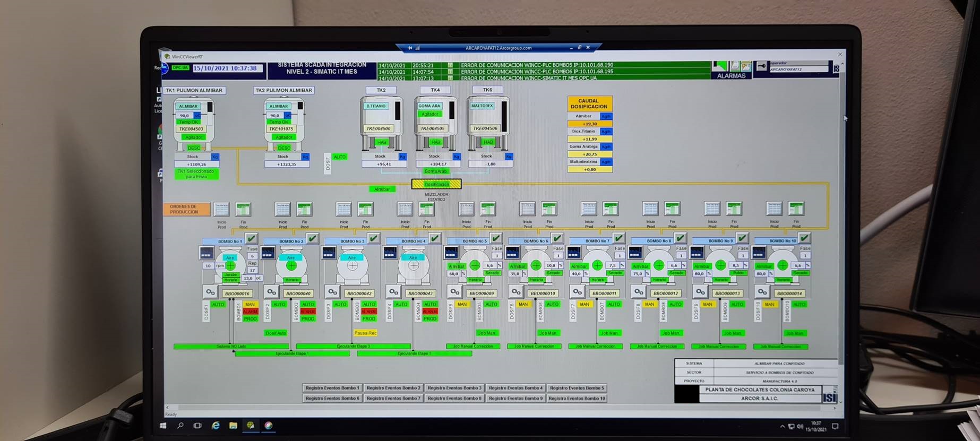Viewport: 980px width, 441px height.
Task: Select the Bombo 6 Almibar percent field 35,0
Action: 514,274
